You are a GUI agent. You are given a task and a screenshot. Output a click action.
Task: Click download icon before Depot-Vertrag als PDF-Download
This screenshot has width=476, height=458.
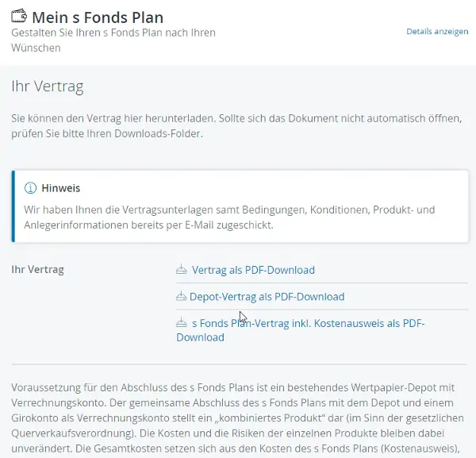pos(181,296)
